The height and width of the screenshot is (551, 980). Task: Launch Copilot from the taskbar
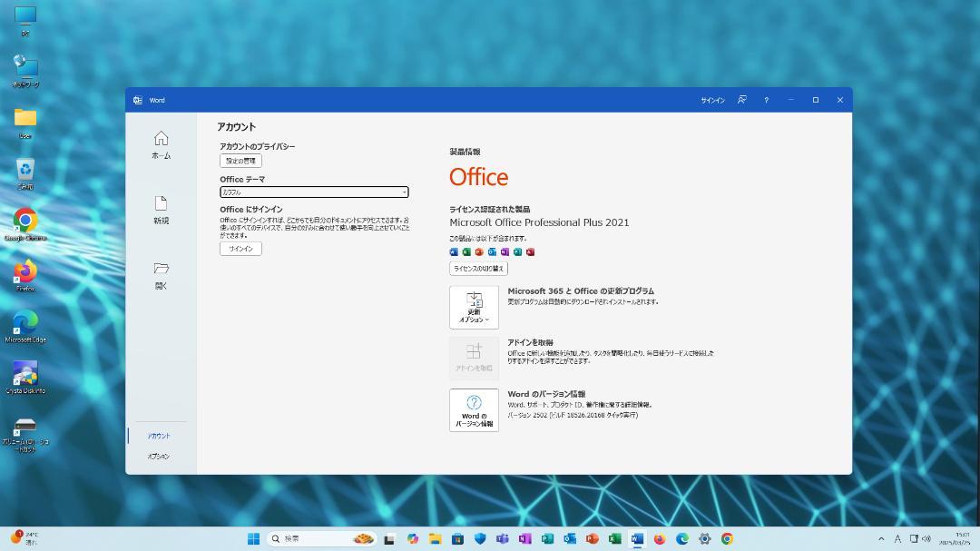coord(413,538)
